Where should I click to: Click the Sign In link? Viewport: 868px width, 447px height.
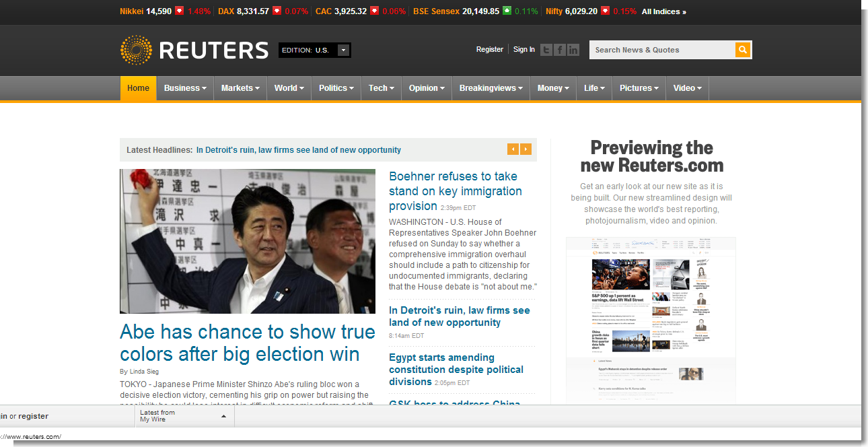(523, 49)
